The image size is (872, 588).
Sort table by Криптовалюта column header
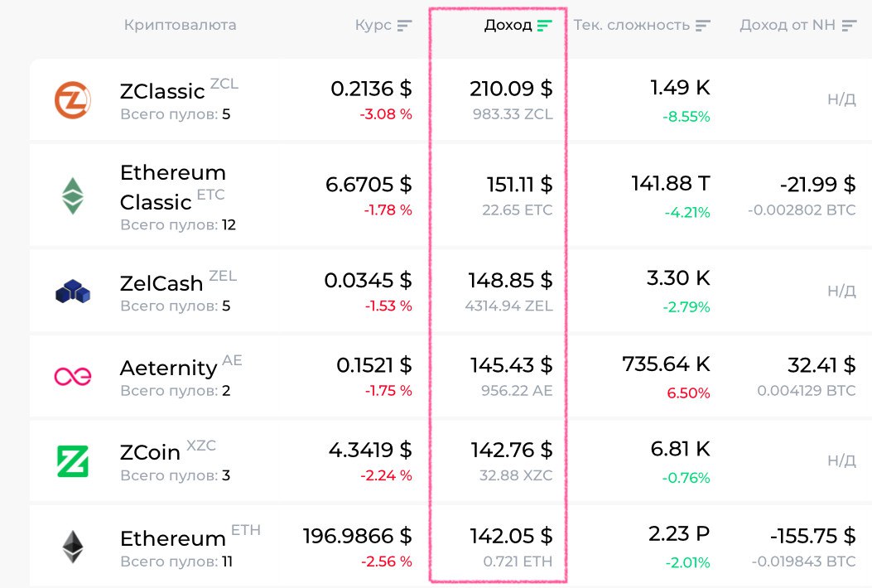point(180,25)
